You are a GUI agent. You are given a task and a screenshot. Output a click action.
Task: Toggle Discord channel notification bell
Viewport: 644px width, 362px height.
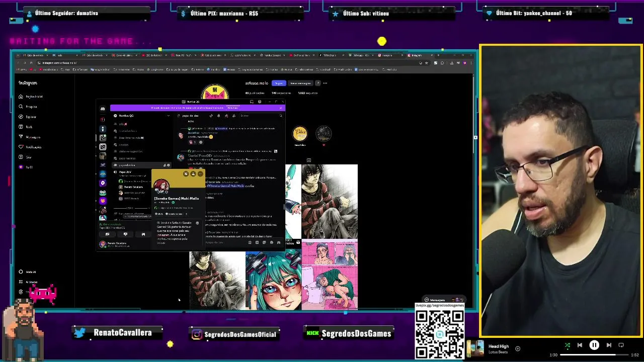click(218, 116)
